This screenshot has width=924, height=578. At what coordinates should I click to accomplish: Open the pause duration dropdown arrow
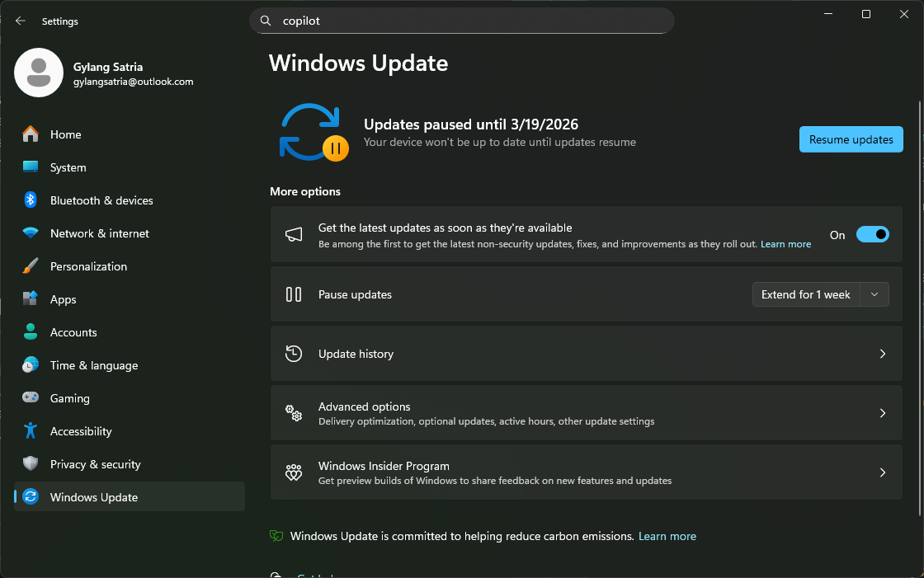click(874, 294)
